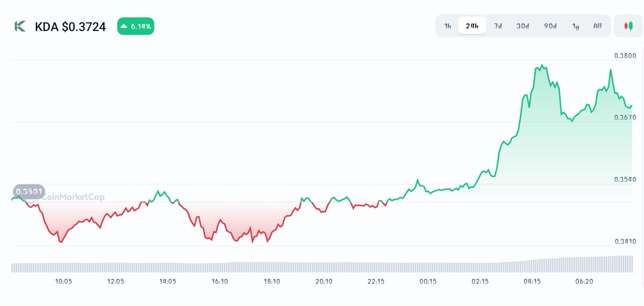Click the 10:05 time axis label
The image size is (644, 306).
coord(64,281)
